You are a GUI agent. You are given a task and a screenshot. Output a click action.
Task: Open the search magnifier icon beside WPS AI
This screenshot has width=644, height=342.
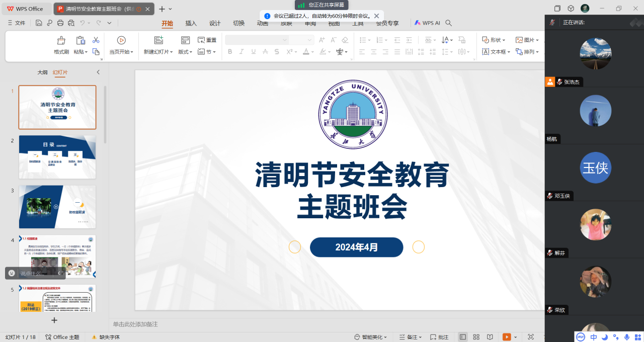[x=449, y=23]
